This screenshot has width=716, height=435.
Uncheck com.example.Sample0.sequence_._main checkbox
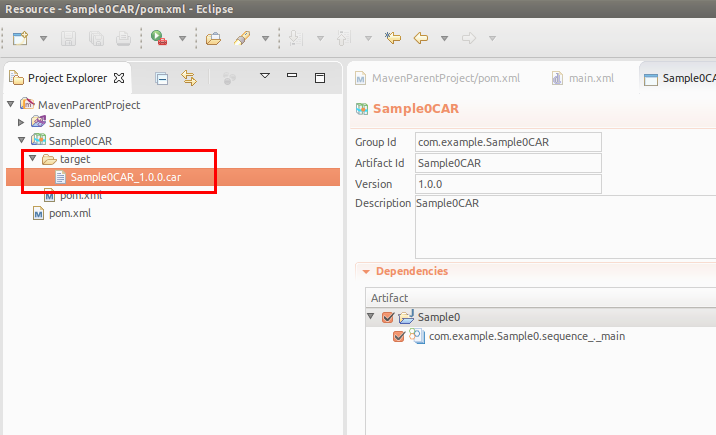(x=400, y=336)
